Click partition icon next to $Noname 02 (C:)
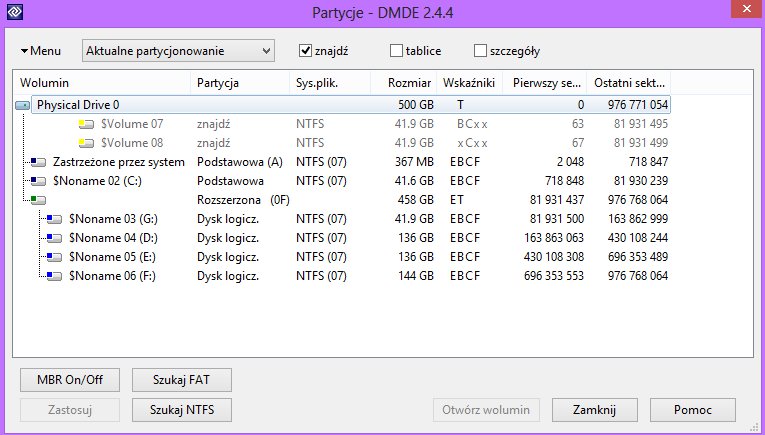 click(39, 181)
